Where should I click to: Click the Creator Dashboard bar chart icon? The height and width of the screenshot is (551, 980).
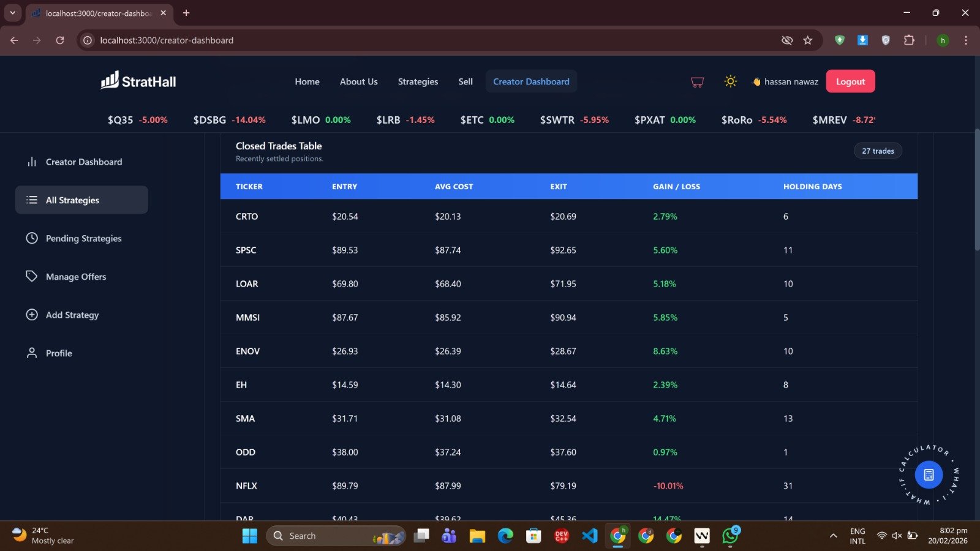click(32, 162)
